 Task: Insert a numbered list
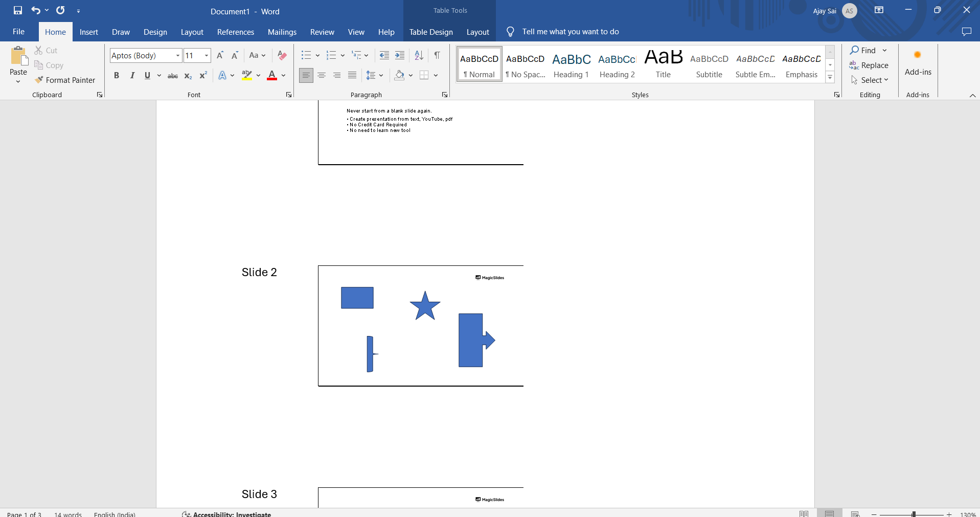pos(331,55)
